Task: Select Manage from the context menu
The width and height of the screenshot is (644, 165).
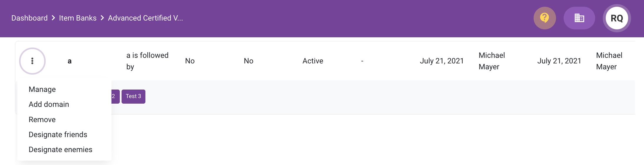Action: click(42, 89)
